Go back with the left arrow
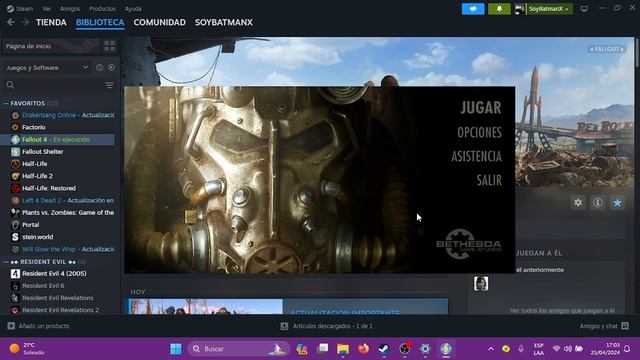This screenshot has width=640, height=360. click(11, 22)
